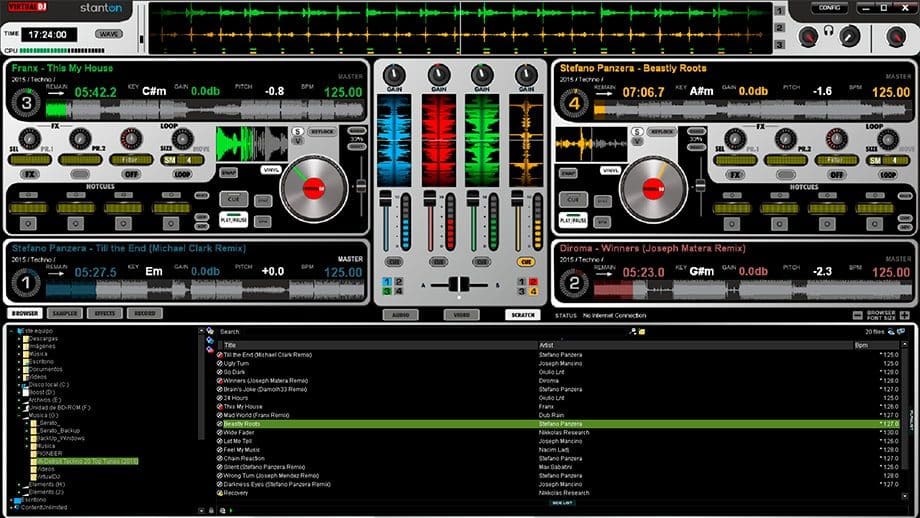
Task: Toggle orange channel CUE headphone button
Action: (526, 262)
